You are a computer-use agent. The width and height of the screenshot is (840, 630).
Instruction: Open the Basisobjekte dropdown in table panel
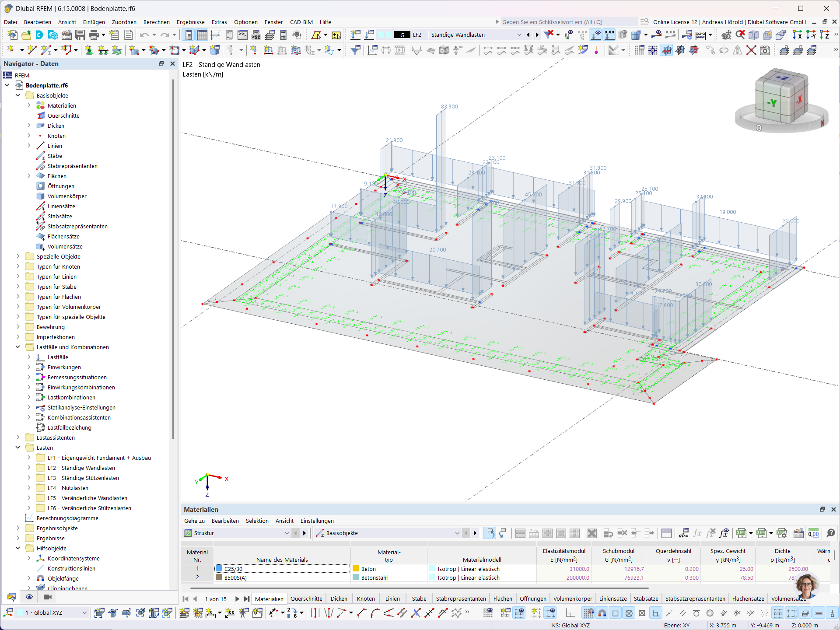pos(457,533)
